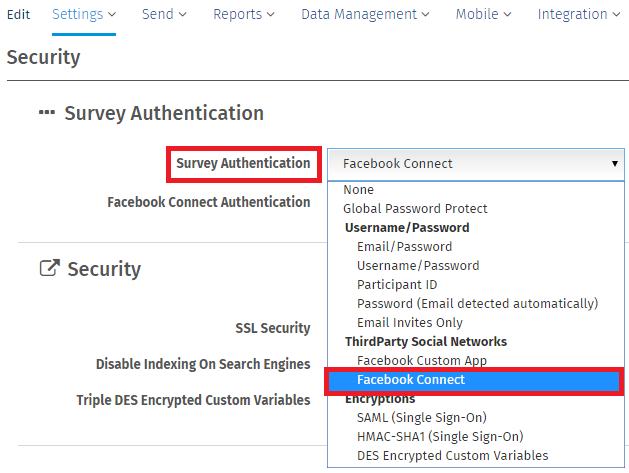Expand the Settings menu

coord(84,14)
